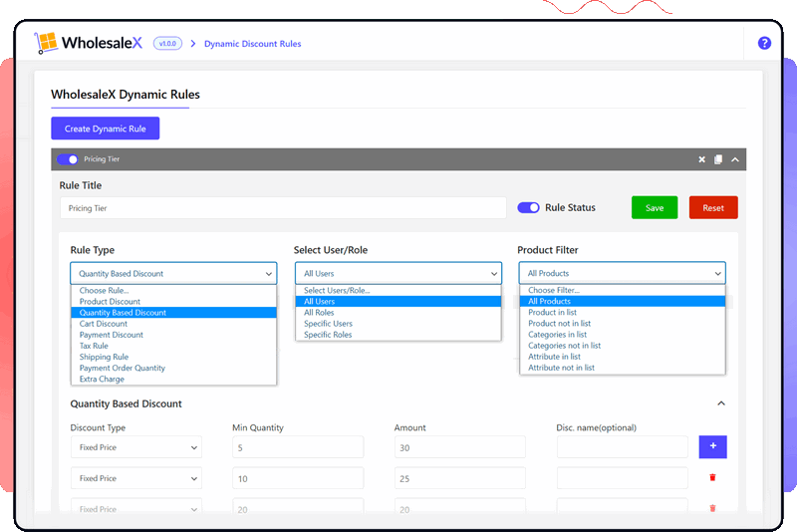Focus the Rule Title input field
Screen dimensions: 797x532
(283, 208)
